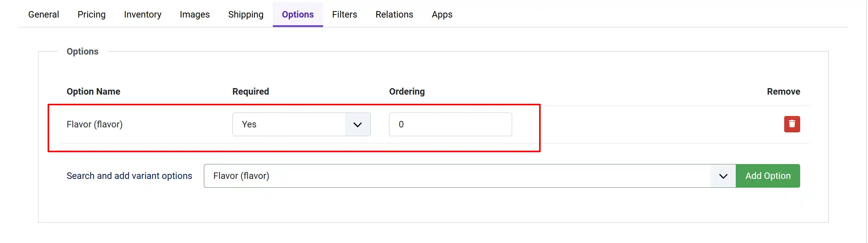Select the Images tab
Screen dimensions: 868x243
[x=195, y=14]
